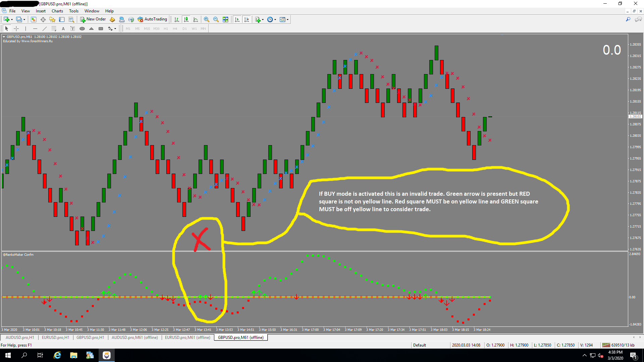Screen dimensions: 644x362
Task: Switch chart to line chart mode
Action: pyautogui.click(x=196, y=19)
